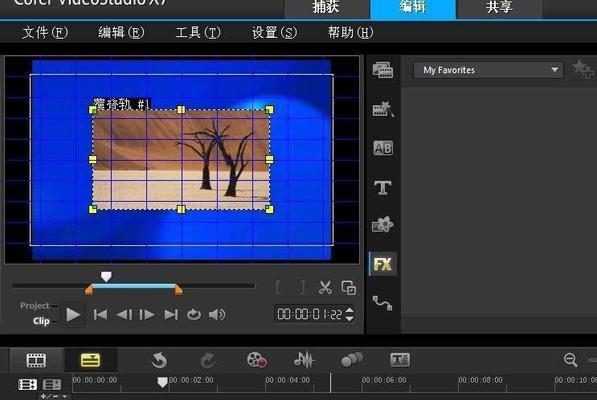The width and height of the screenshot is (597, 400).
Task: Click the timecode field 00:00:01:22
Action: (x=310, y=314)
